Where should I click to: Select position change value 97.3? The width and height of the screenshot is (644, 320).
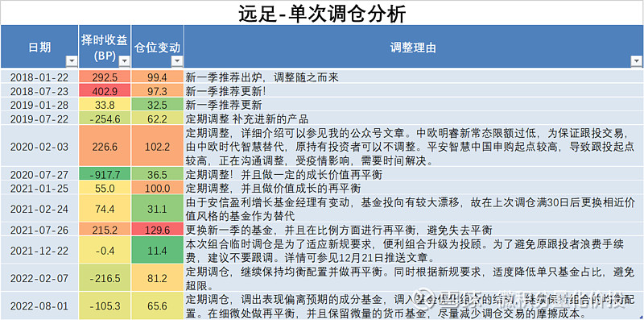pos(157,90)
